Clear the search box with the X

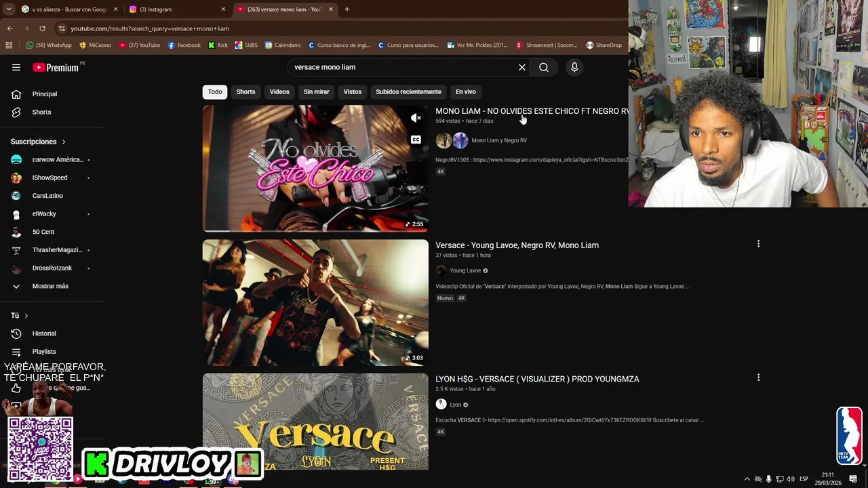tap(522, 67)
